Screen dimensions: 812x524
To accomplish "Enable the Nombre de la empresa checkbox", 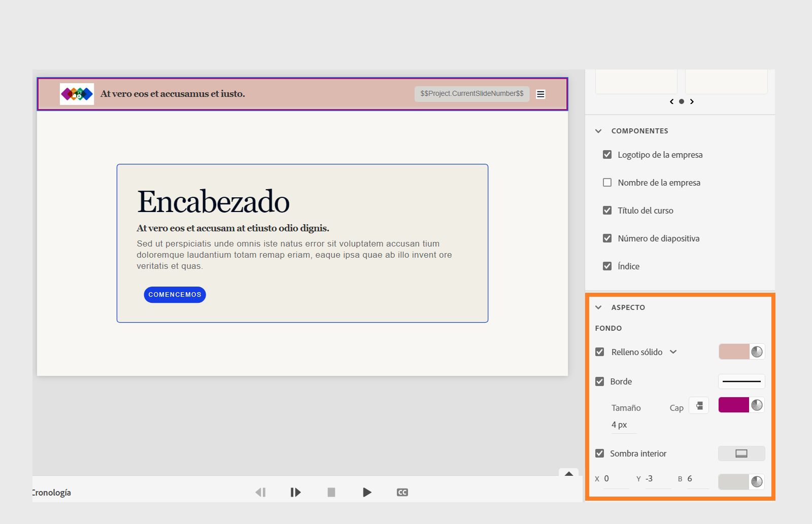I will point(607,183).
